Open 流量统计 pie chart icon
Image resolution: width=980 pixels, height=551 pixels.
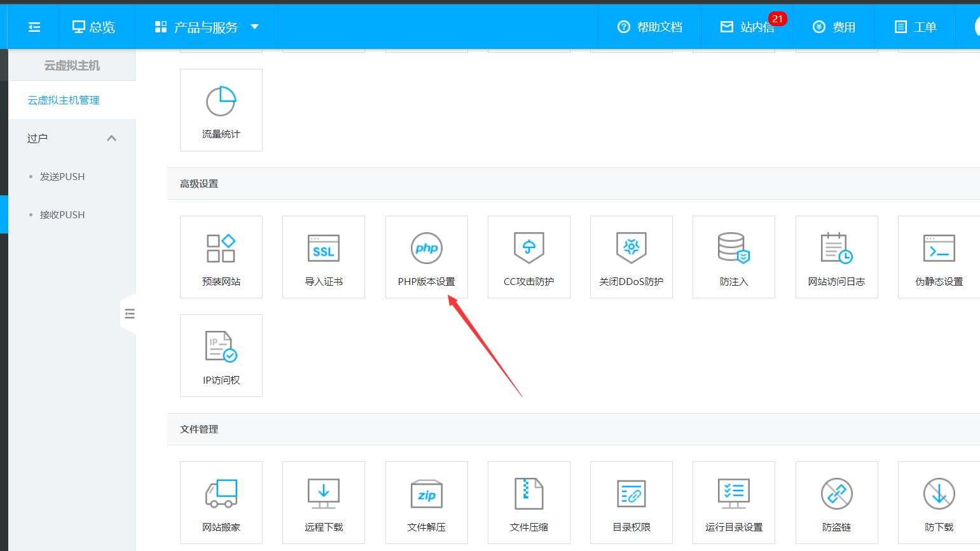[221, 102]
